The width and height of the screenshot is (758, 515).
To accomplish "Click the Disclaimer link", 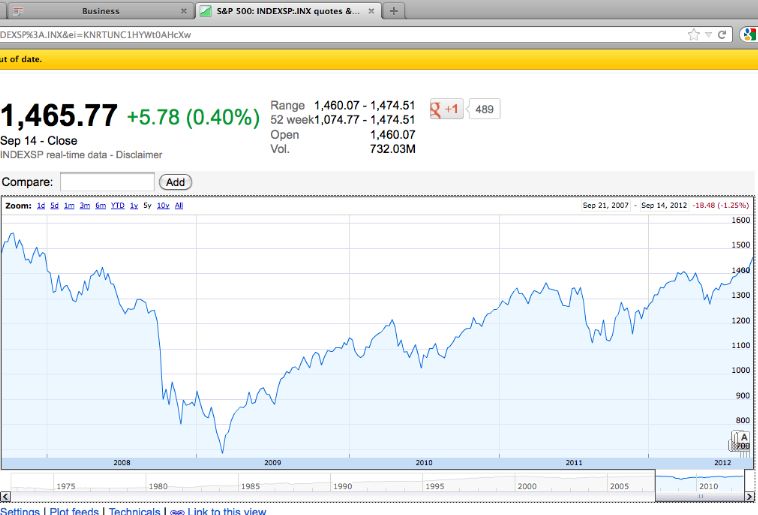I will click(139, 155).
